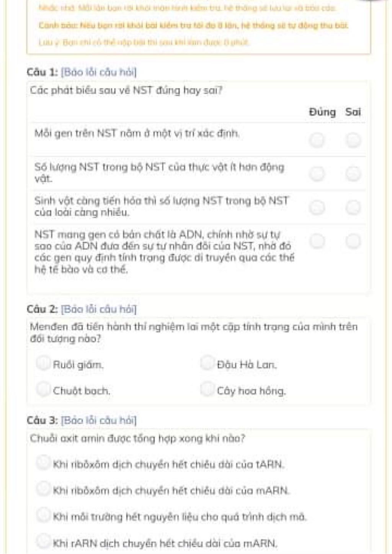Mark 'NST mang gen có bản chất' as Đúng
This screenshot has height=554, width=392.
[317, 241]
